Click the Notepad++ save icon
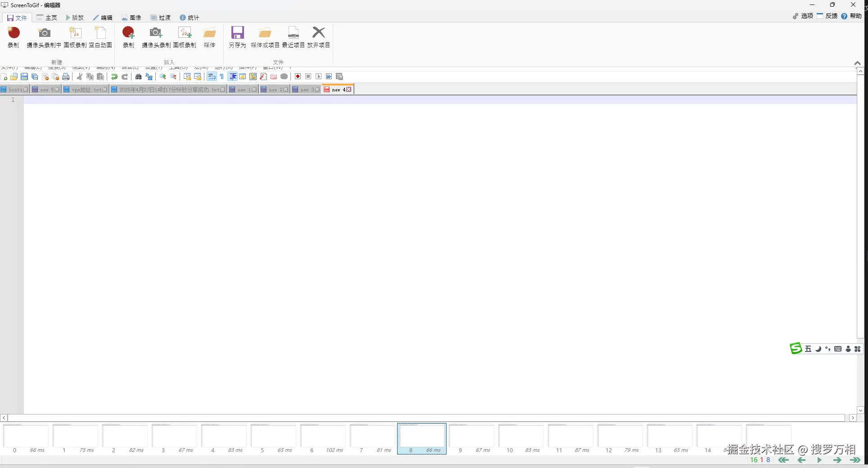868x468 pixels. [x=24, y=76]
